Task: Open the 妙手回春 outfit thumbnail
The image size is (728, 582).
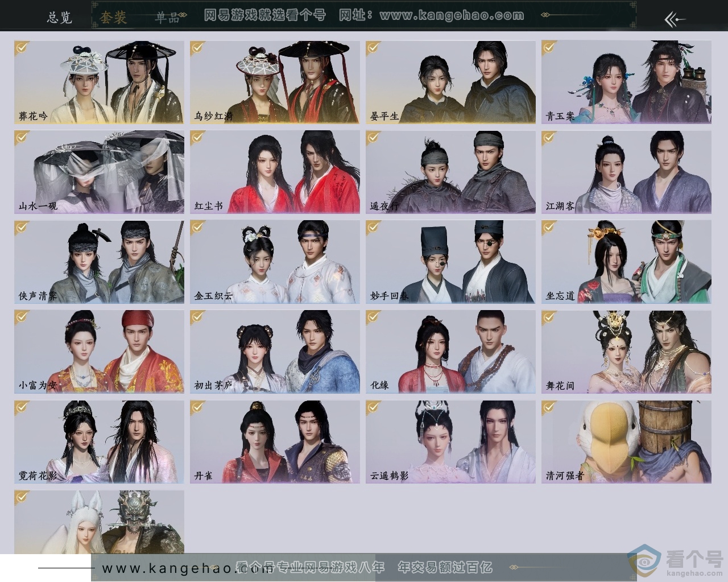Action: click(450, 262)
